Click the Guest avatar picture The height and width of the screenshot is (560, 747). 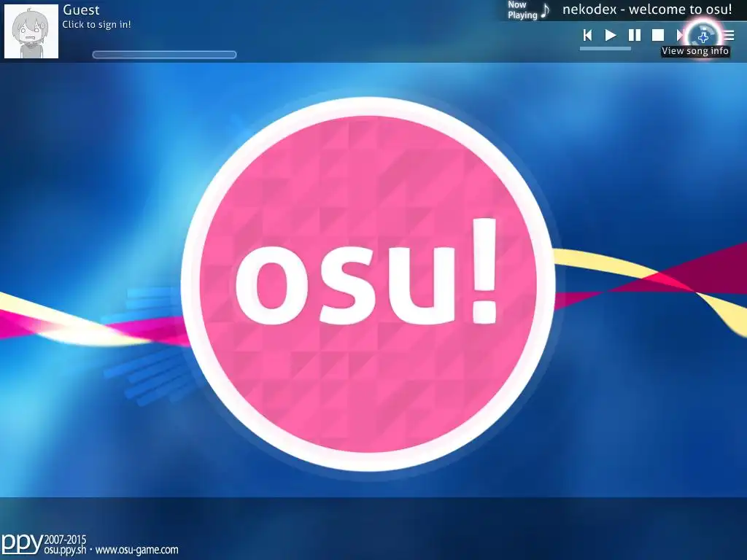(x=31, y=31)
